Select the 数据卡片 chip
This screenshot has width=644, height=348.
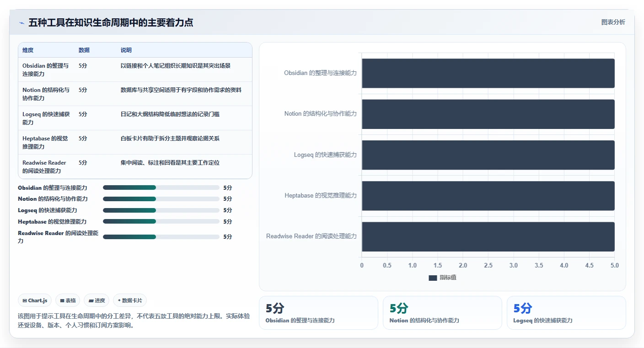click(x=130, y=300)
